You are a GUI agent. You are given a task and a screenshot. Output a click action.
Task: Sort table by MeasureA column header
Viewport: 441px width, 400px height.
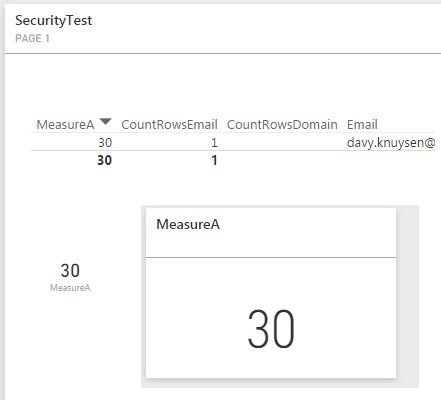click(x=65, y=125)
